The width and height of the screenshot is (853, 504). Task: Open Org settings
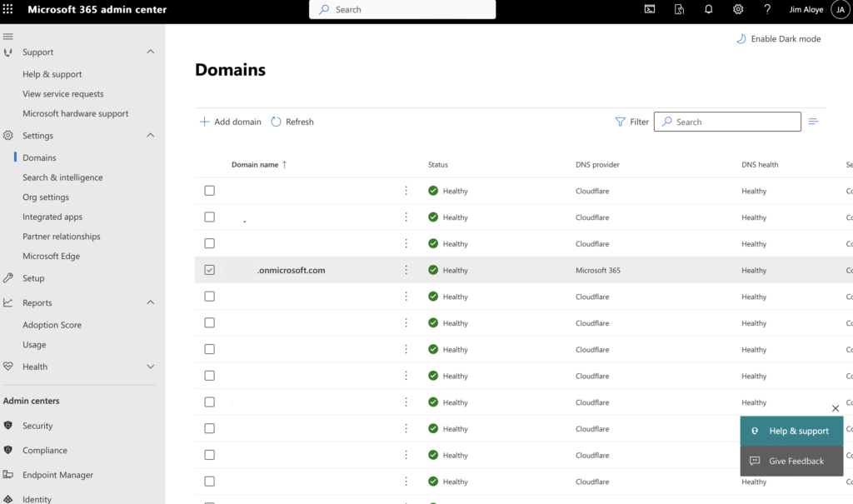(46, 197)
